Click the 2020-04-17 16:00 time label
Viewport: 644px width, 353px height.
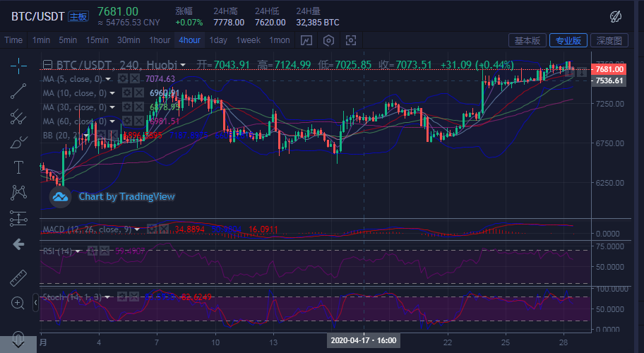pos(364,340)
